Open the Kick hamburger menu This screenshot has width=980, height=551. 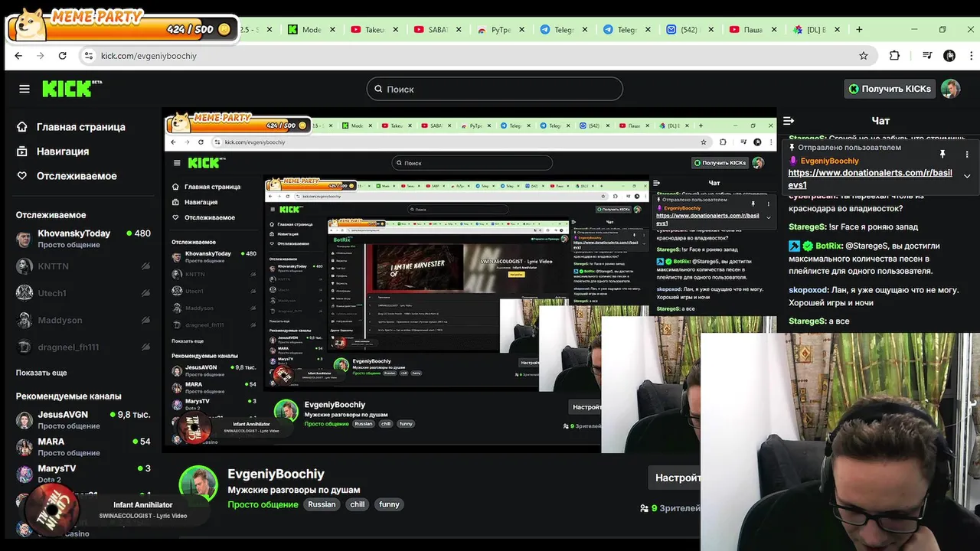(x=24, y=89)
